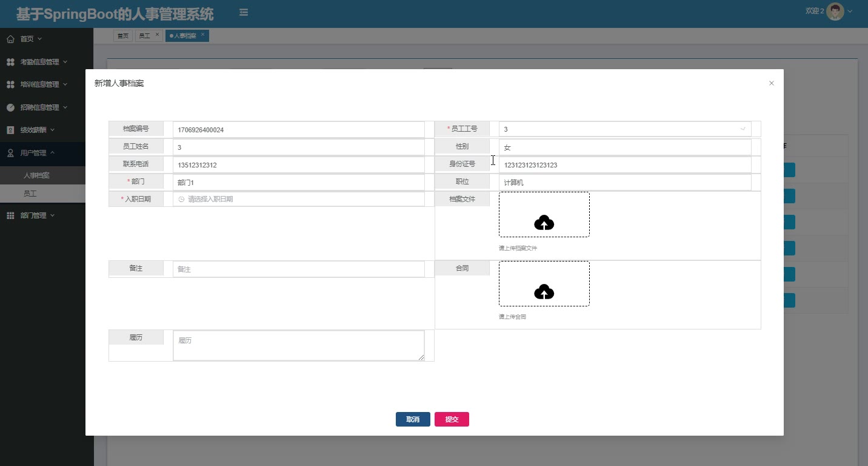Click the 部门 input showing 部门1

coord(299,183)
